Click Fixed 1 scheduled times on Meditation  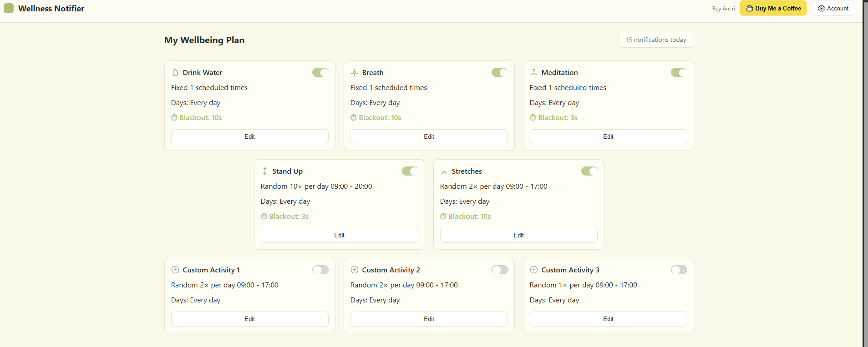click(568, 87)
